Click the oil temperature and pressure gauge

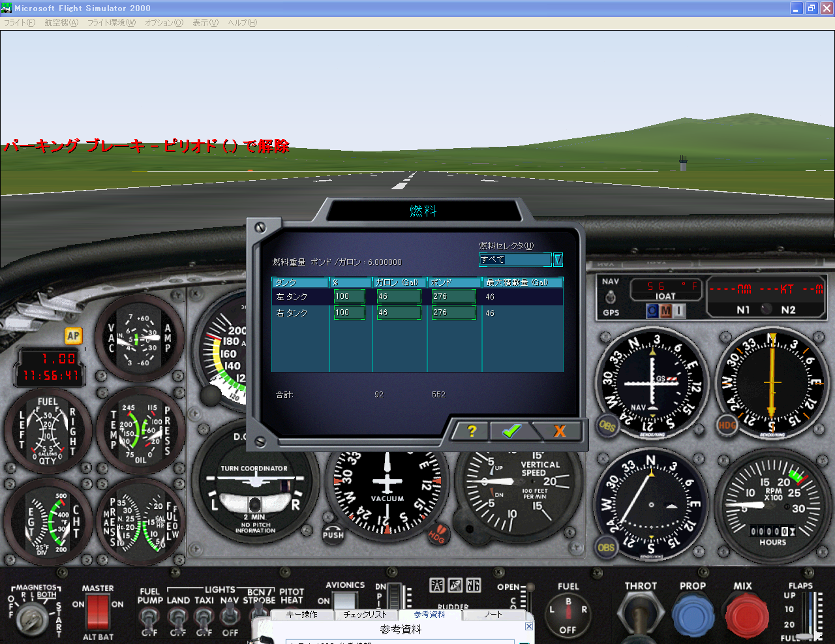(x=140, y=431)
